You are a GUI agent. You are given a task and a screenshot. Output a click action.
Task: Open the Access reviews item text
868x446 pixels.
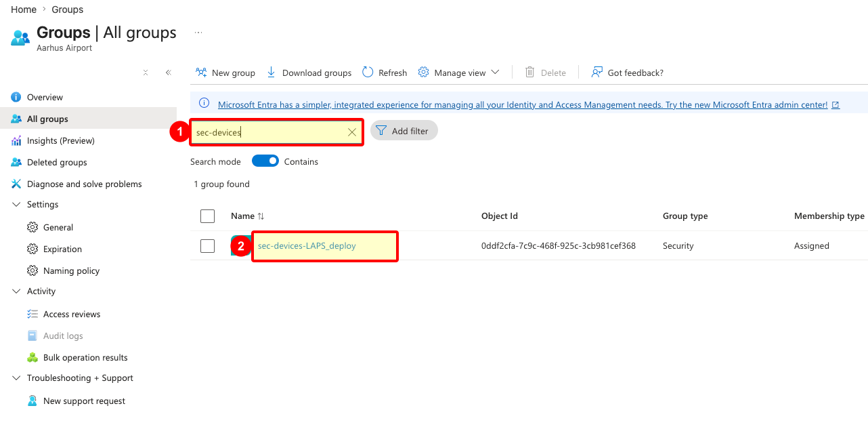pos(72,315)
